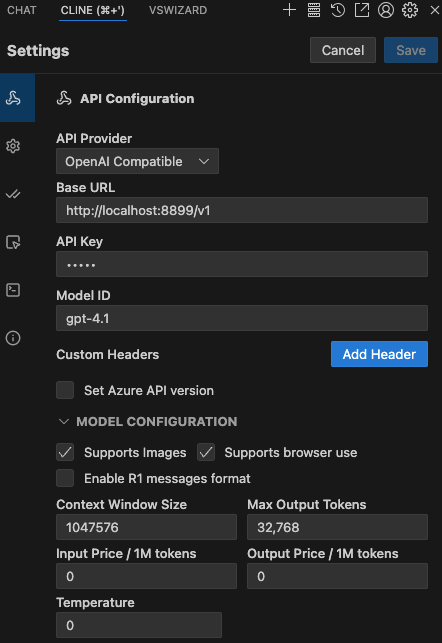Image resolution: width=442 pixels, height=643 pixels.
Task: Focus the Base URL input field
Action: tap(242, 210)
